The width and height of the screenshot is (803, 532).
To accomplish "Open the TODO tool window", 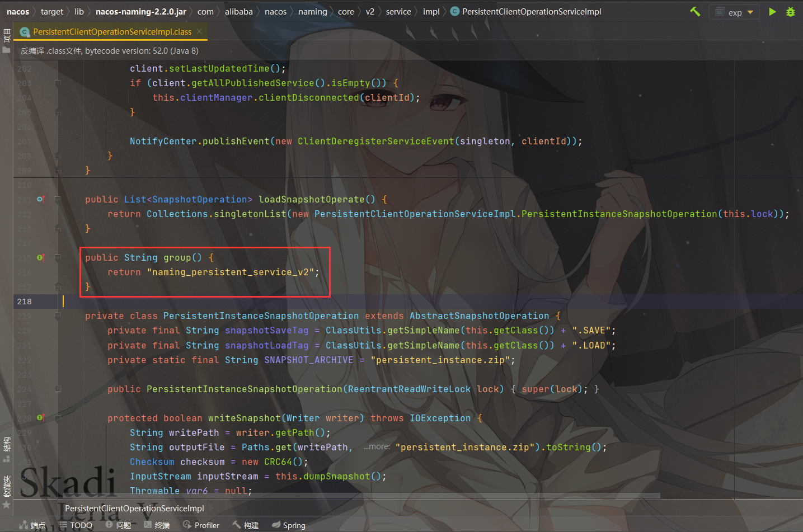I will [76, 525].
